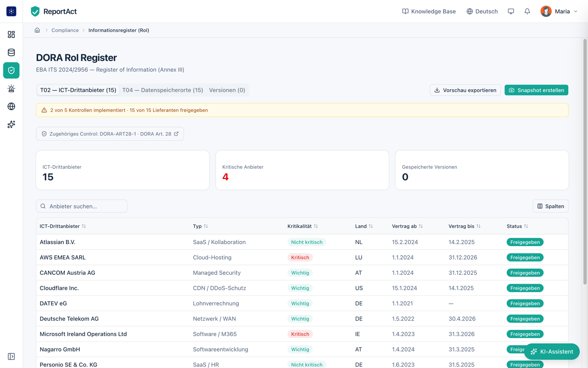The image size is (588, 368).
Task: Open the Knowledge Base link
Action: 429,11
